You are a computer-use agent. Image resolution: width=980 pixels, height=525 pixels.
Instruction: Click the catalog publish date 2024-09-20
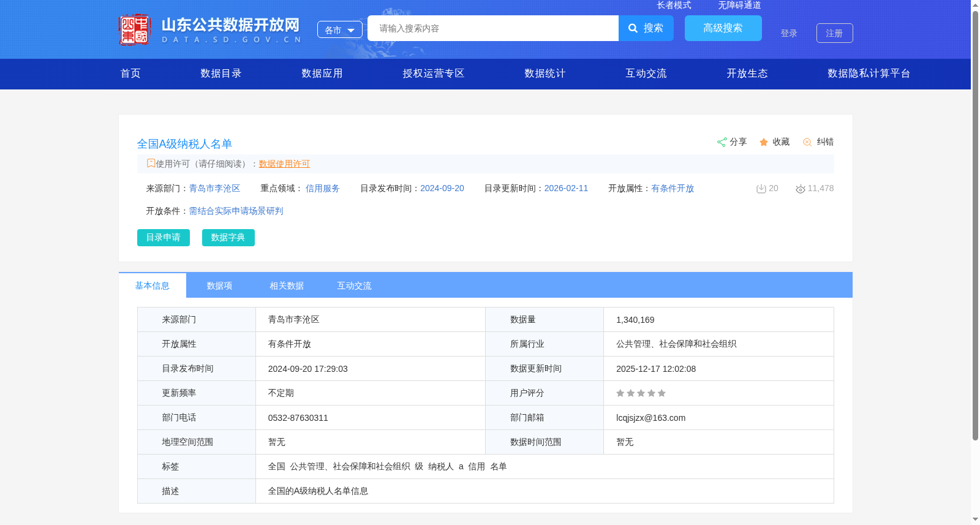tap(442, 189)
